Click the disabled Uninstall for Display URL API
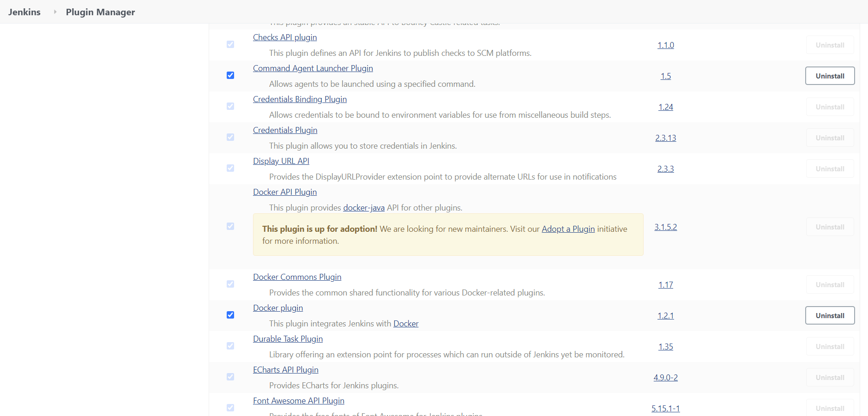 830,169
